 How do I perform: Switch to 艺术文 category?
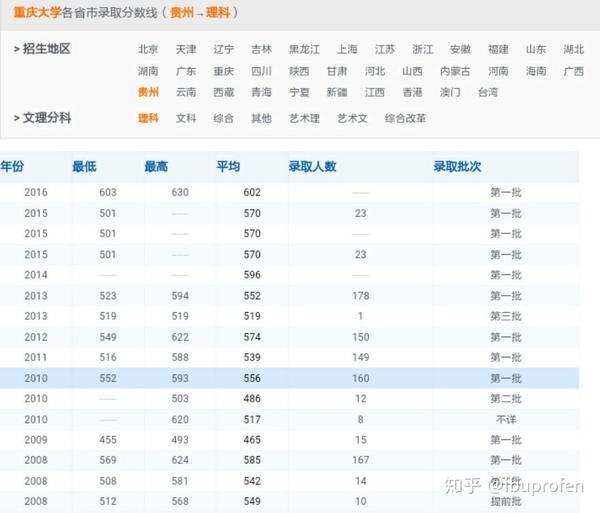tap(352, 118)
